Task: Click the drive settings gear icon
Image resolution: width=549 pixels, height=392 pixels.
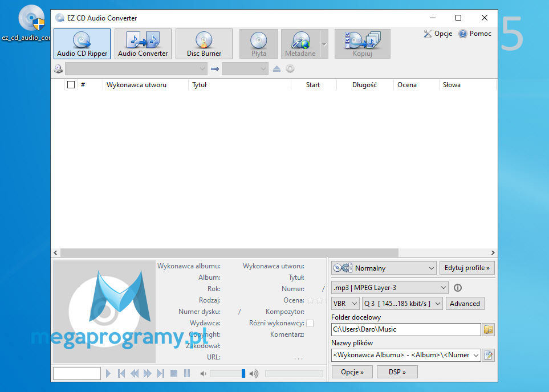Action: 290,69
